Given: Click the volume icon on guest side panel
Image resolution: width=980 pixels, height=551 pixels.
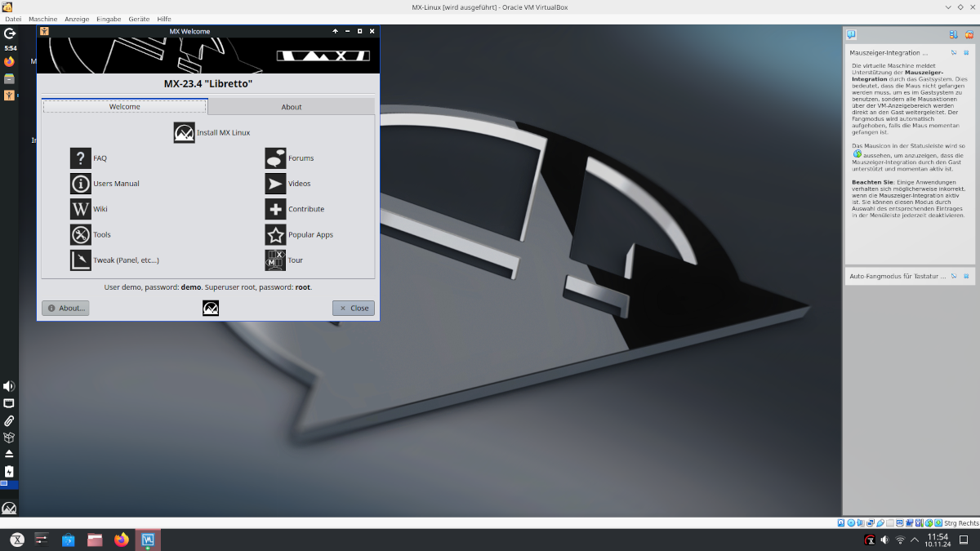Looking at the screenshot, I should point(9,386).
